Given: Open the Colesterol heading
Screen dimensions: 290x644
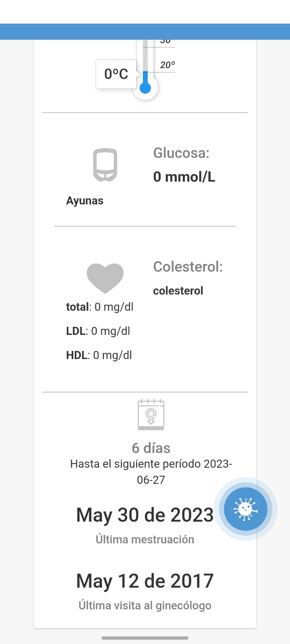Looking at the screenshot, I should [x=188, y=266].
